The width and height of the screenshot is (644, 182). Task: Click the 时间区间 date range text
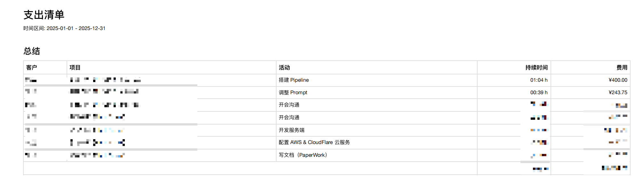point(64,28)
